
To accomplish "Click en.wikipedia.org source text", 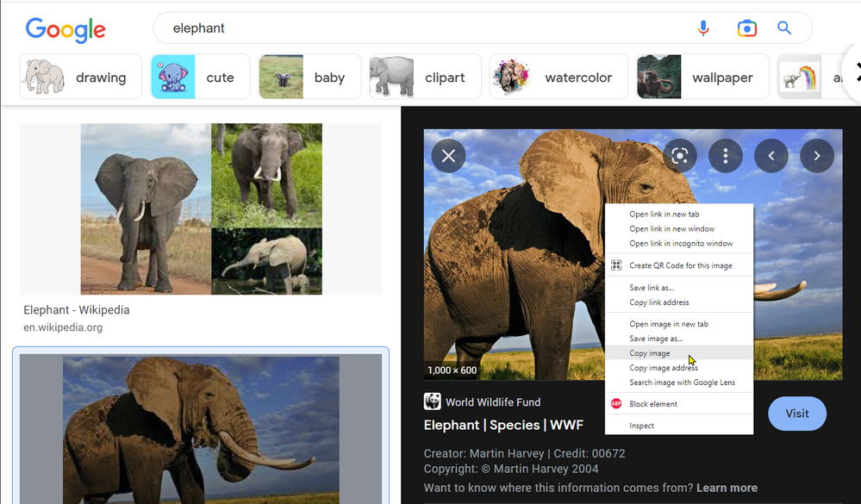I will pyautogui.click(x=63, y=327).
